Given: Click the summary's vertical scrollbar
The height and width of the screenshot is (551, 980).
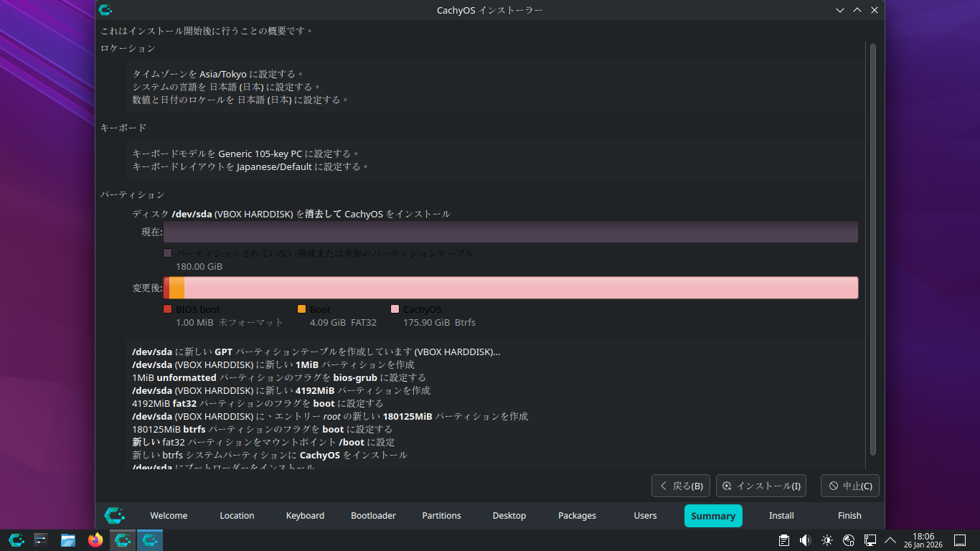Looking at the screenshot, I should (873, 248).
